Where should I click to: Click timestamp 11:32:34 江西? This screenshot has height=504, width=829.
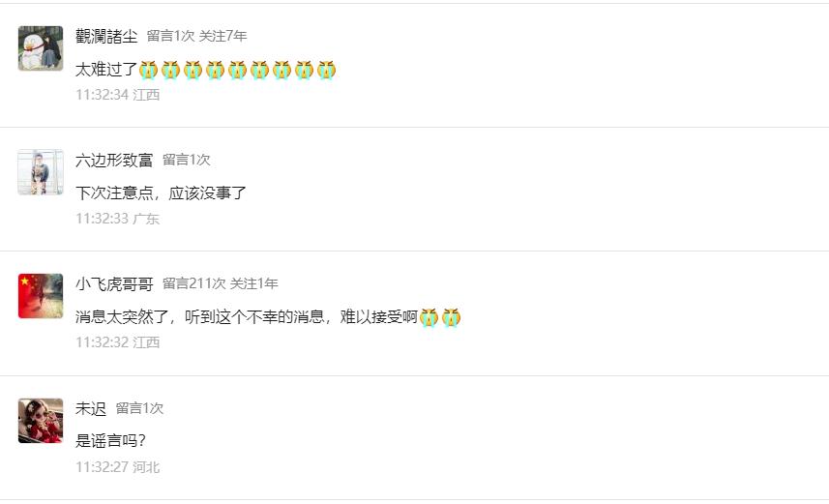pyautogui.click(x=117, y=95)
